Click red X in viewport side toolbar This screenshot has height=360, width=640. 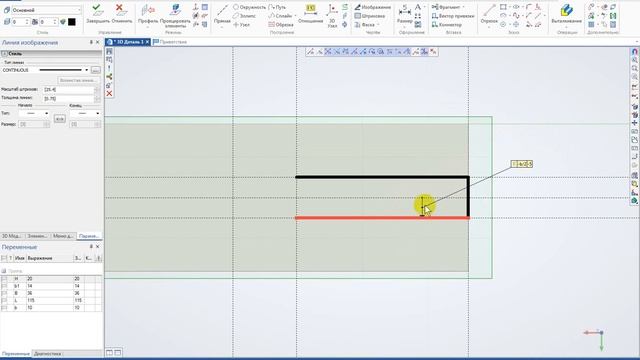[x=109, y=93]
